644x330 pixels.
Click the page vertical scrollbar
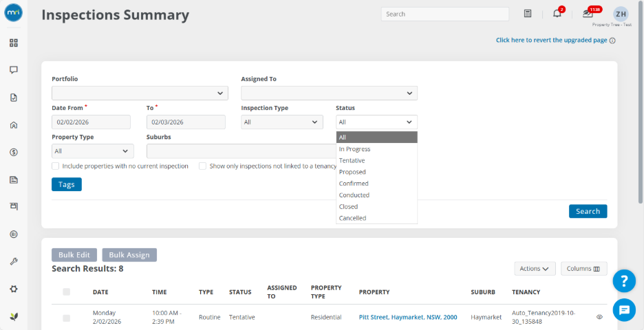pyautogui.click(x=641, y=102)
